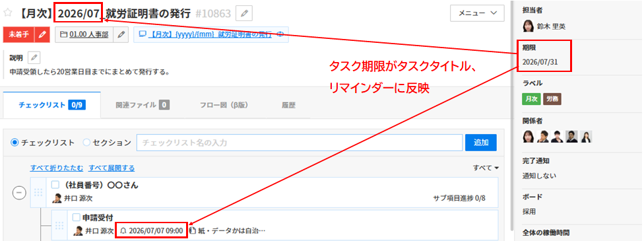This screenshot has height=241, width=644.
Task: Edit the task title with pencil icon
Action: (x=245, y=13)
